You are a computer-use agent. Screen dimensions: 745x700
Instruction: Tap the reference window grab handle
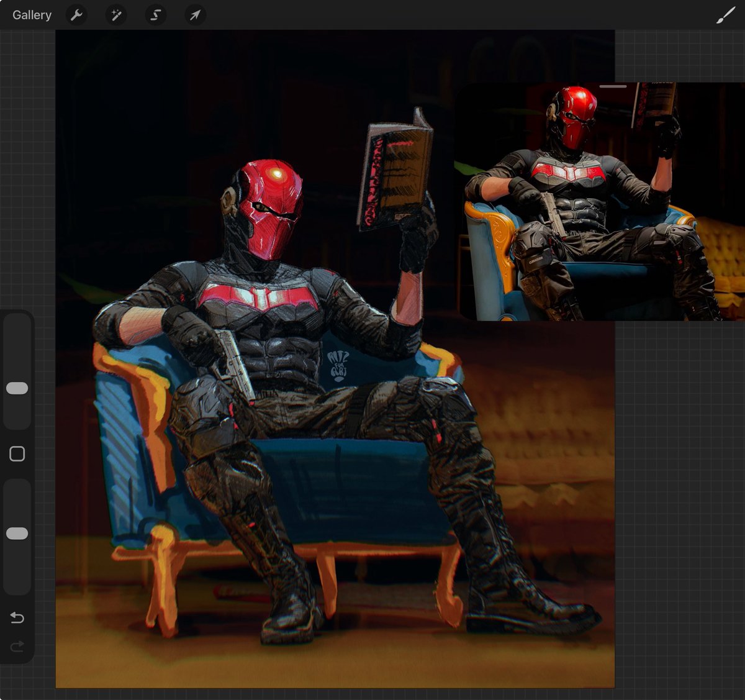tap(613, 86)
